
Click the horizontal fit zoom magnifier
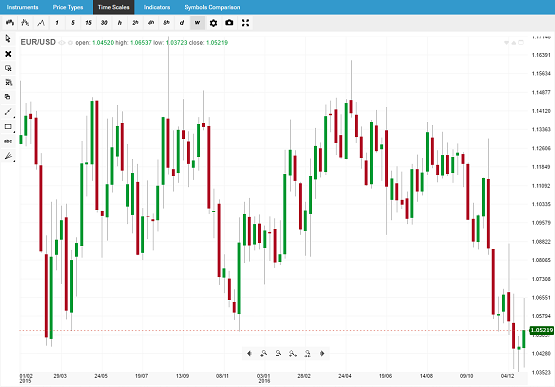(x=293, y=353)
